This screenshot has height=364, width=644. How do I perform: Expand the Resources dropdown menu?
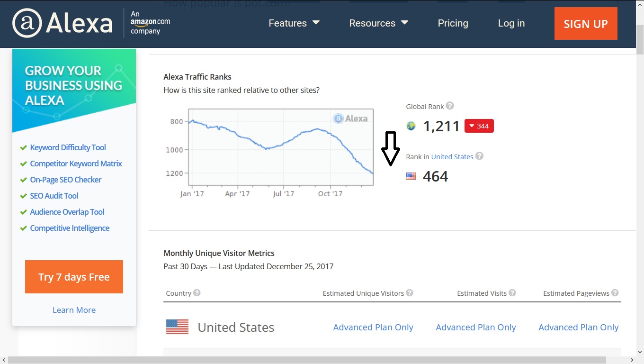378,23
